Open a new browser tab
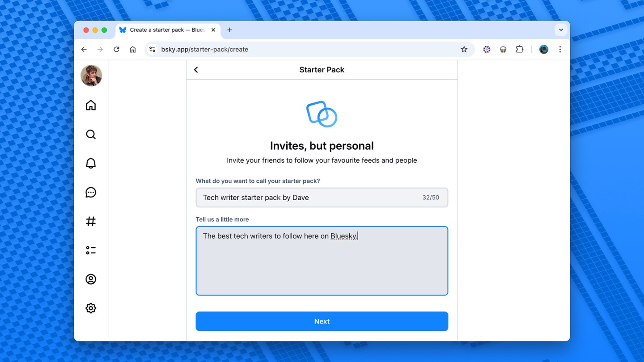This screenshot has width=644, height=362. tap(229, 30)
